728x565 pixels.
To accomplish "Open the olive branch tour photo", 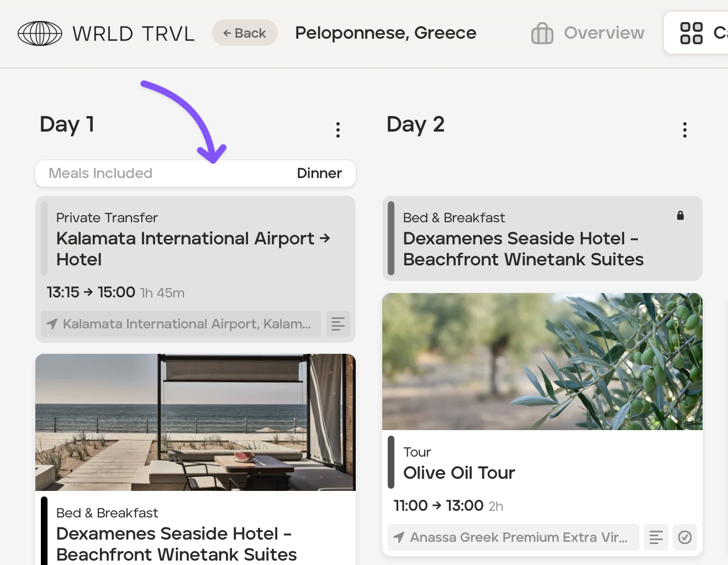I will [542, 362].
